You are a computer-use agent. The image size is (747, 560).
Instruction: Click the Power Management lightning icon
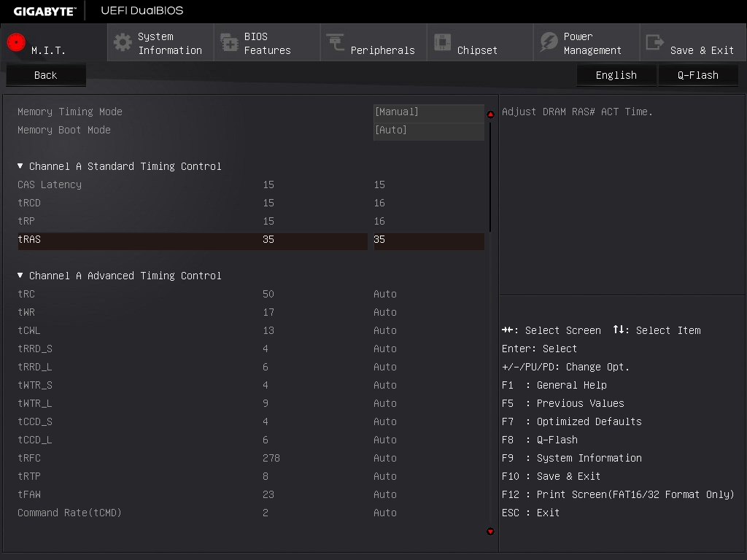[549, 42]
